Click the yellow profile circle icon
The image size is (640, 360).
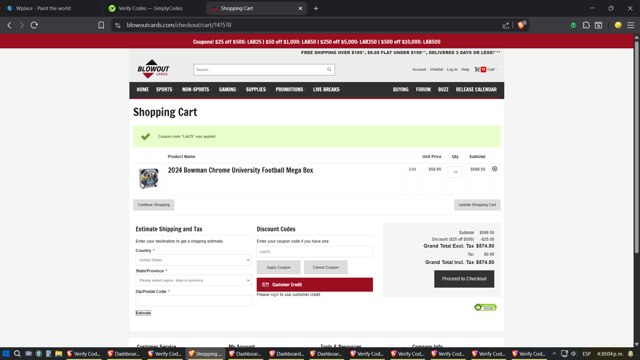pyautogui.click(x=618, y=25)
